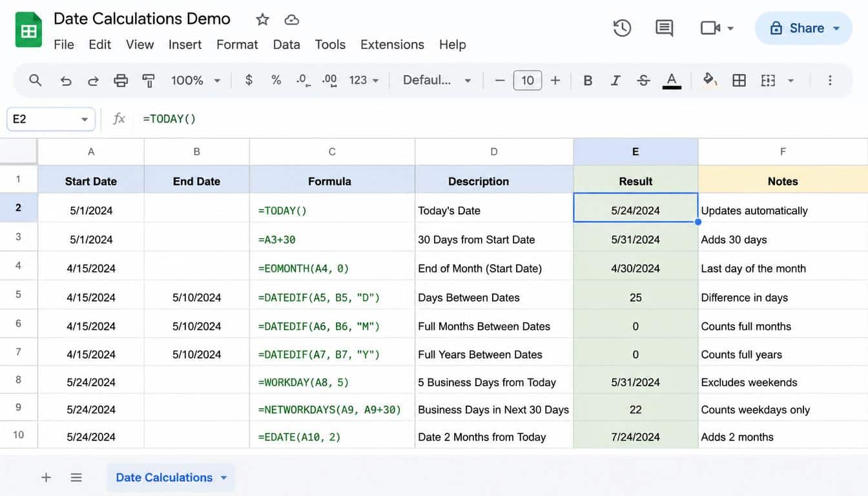Start a meeting with camera icon
The height and width of the screenshot is (496, 868).
tap(710, 28)
